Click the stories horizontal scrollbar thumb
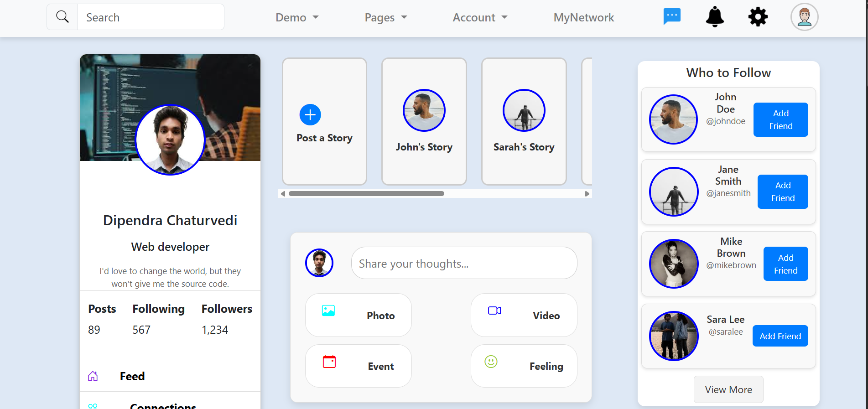 click(366, 194)
